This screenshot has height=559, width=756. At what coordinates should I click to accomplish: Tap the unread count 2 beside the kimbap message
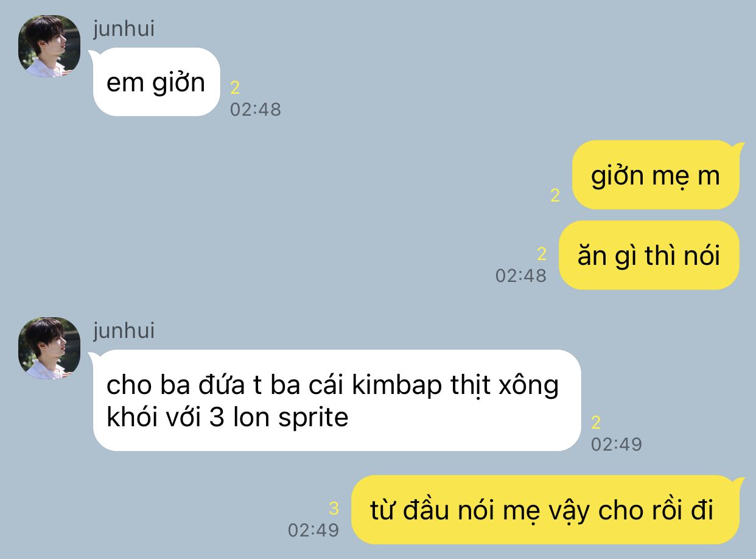click(596, 423)
